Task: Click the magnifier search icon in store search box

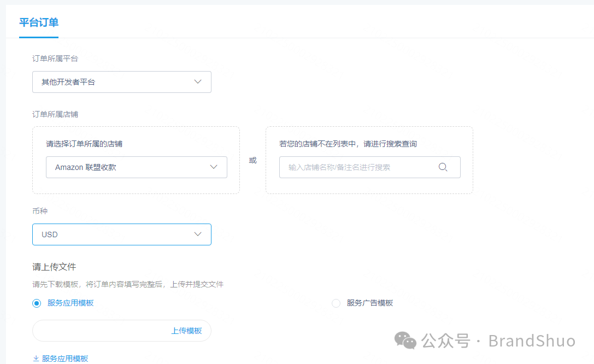Action: pos(443,167)
